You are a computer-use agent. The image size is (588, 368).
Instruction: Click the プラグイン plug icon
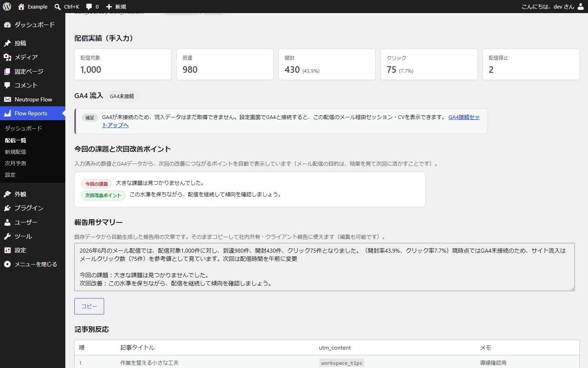[7, 208]
